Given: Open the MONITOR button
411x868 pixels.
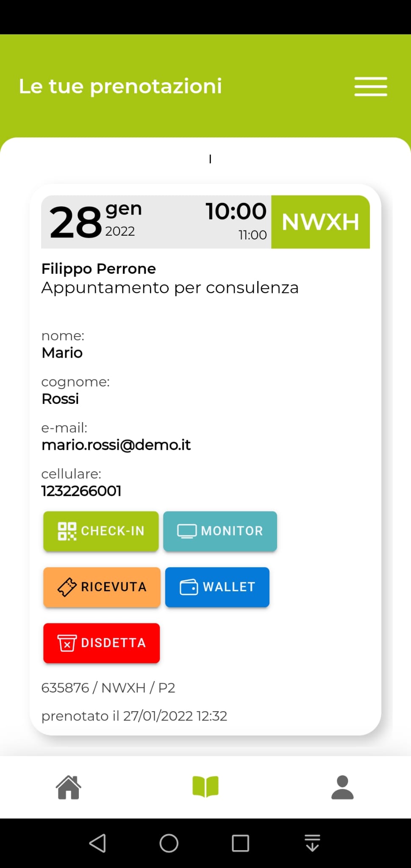Looking at the screenshot, I should 220,531.
